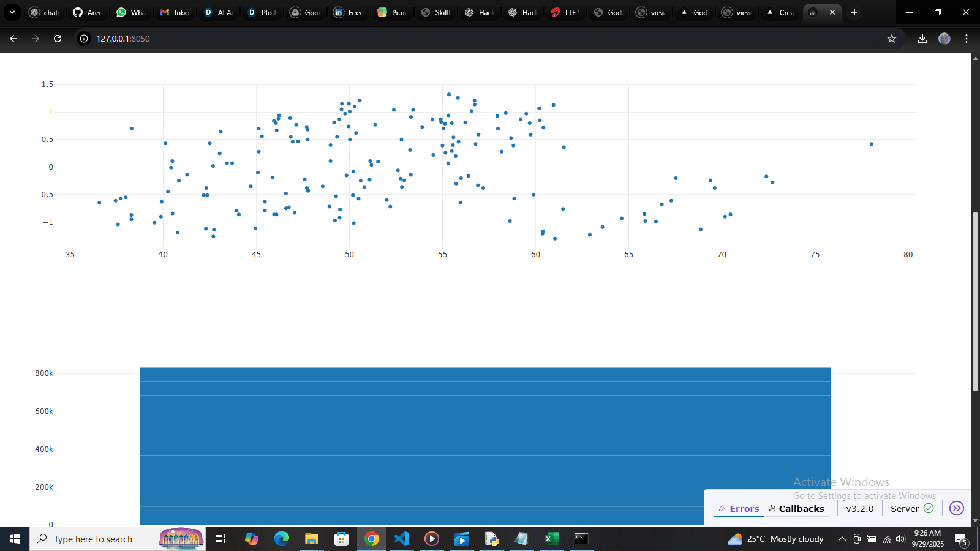980x551 pixels.
Task: Switch to the WhatsApp tab
Action: pos(130,12)
